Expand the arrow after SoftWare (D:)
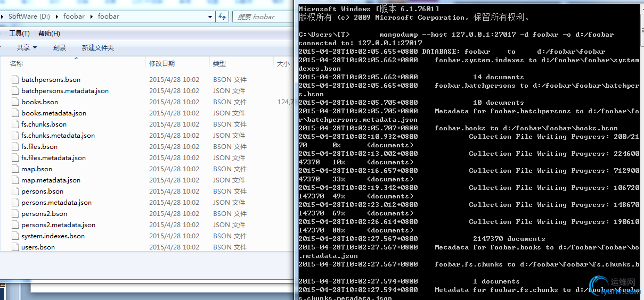Image resolution: width=644 pixels, height=300 pixels. point(58,16)
